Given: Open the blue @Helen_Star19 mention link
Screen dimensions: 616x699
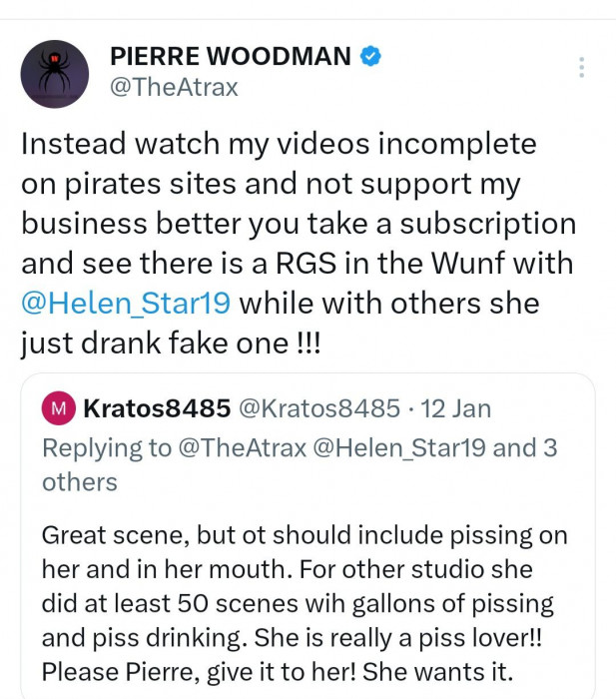Looking at the screenshot, I should [x=126, y=302].
